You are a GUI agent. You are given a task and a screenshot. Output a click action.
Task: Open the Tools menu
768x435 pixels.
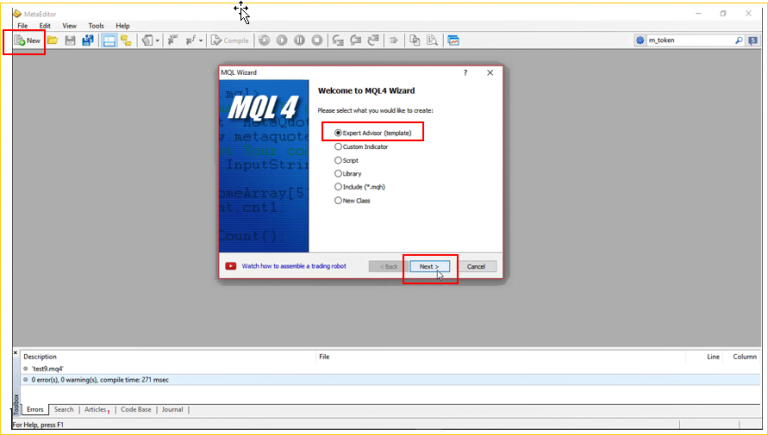pyautogui.click(x=96, y=25)
